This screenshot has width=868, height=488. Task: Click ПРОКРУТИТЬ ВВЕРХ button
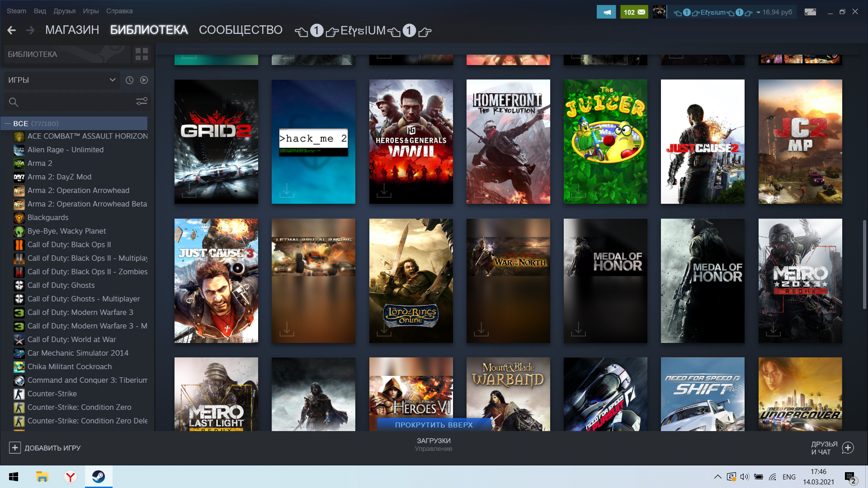434,425
